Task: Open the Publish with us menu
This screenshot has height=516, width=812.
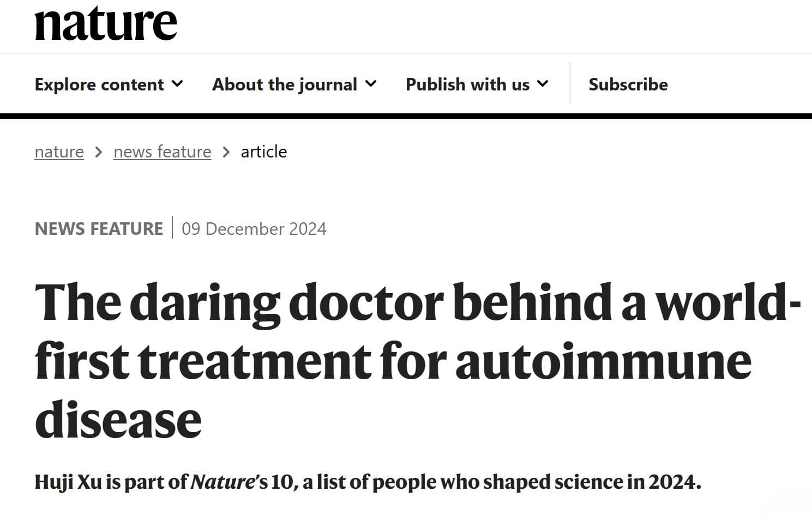Action: coord(477,84)
